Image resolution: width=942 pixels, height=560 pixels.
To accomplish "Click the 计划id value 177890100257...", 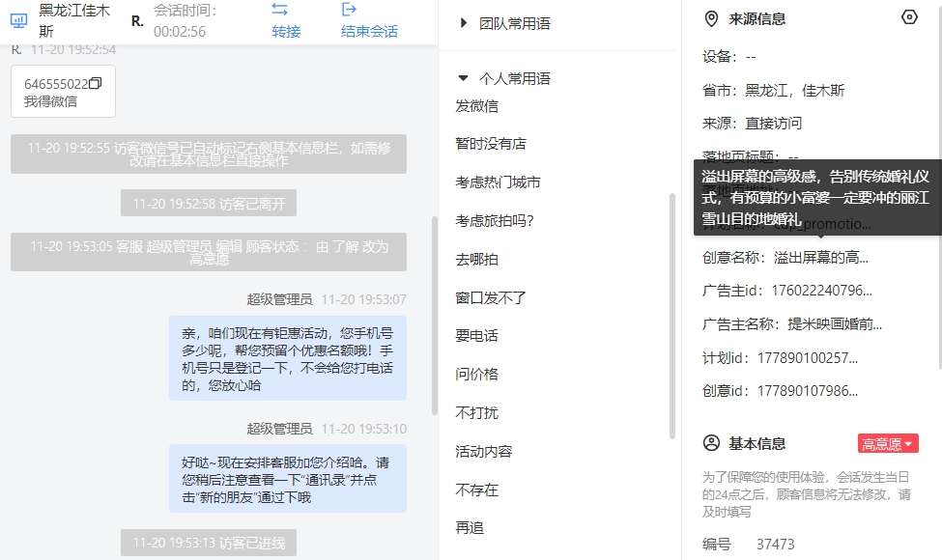I will (808, 358).
